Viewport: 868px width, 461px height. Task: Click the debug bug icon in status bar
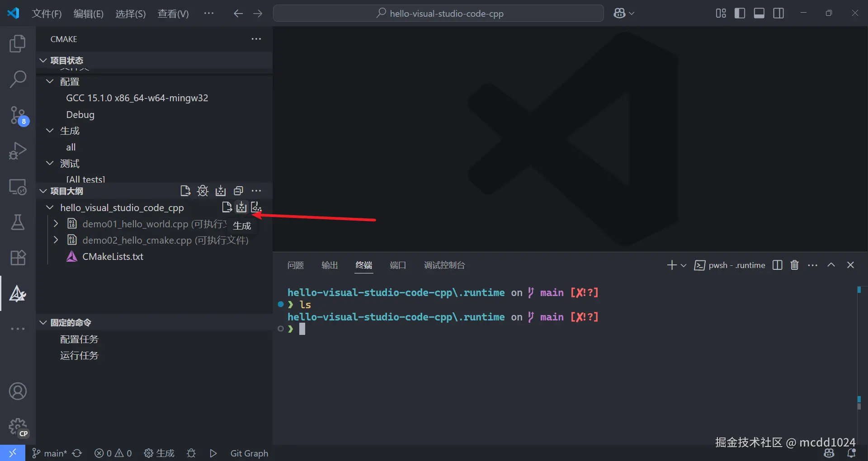(x=191, y=453)
